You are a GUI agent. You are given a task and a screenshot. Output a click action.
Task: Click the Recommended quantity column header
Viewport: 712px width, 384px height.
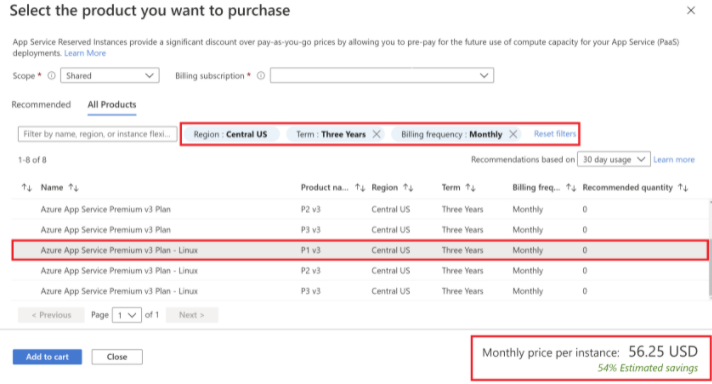coord(627,187)
